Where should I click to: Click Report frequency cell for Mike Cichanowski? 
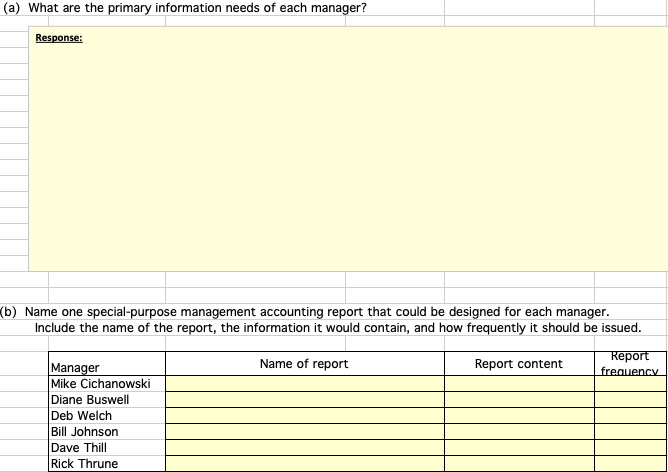click(630, 384)
